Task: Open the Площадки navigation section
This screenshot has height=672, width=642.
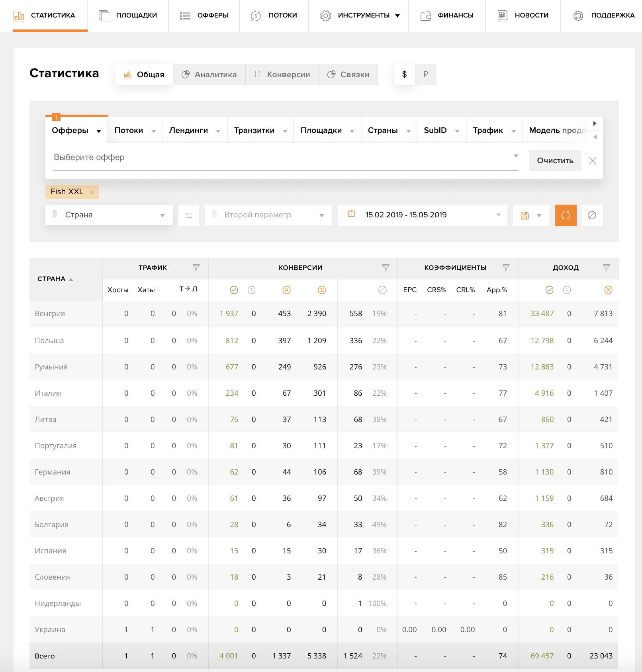Action: click(128, 16)
